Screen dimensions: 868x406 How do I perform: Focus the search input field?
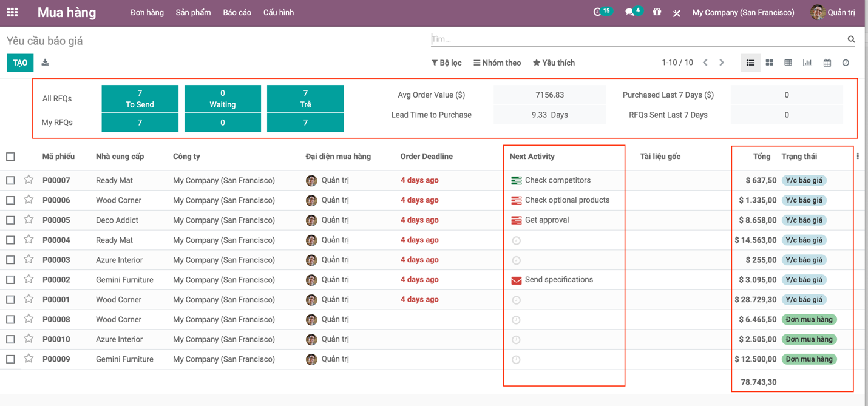[637, 39]
